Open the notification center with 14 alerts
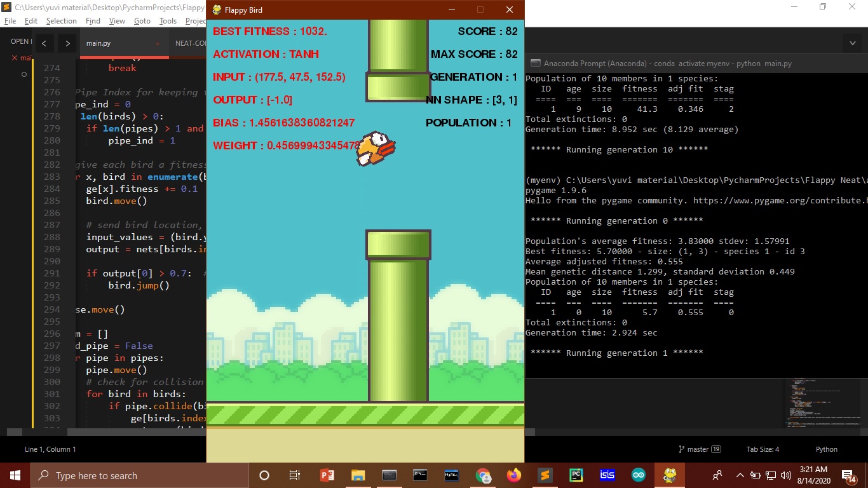Viewport: 868px width, 488px height. click(x=849, y=475)
